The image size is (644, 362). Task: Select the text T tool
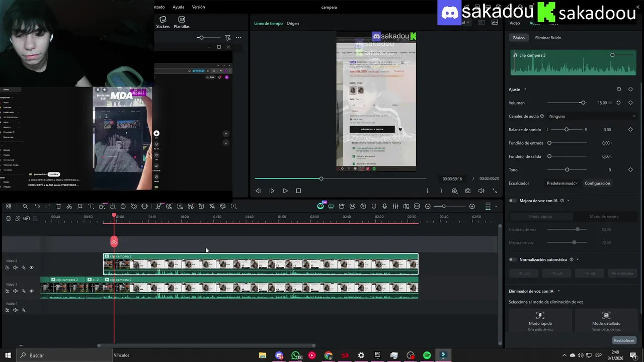coord(91,206)
